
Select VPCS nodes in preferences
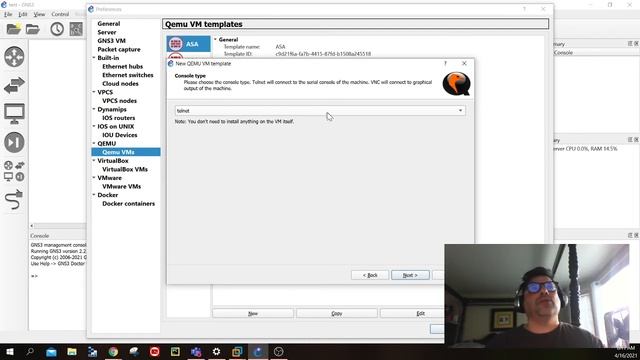tap(120, 101)
